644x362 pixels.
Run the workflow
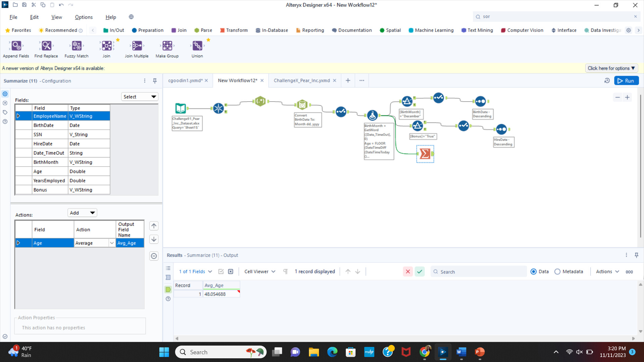[626, 81]
